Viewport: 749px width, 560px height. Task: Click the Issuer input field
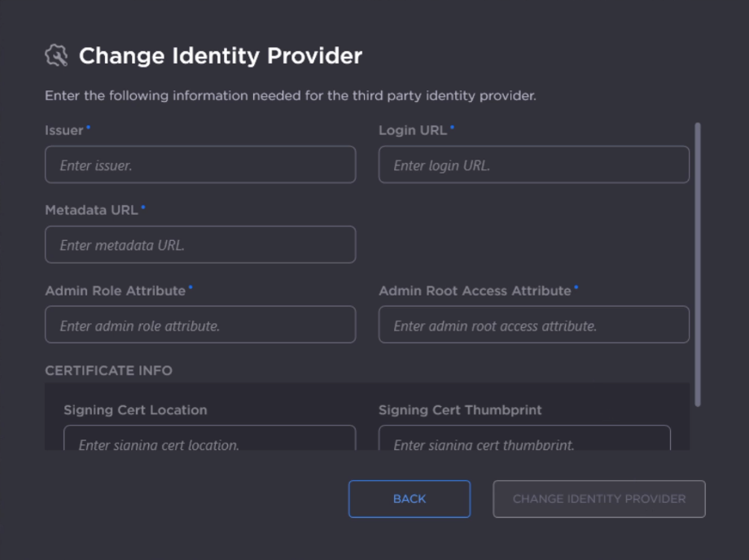click(200, 165)
